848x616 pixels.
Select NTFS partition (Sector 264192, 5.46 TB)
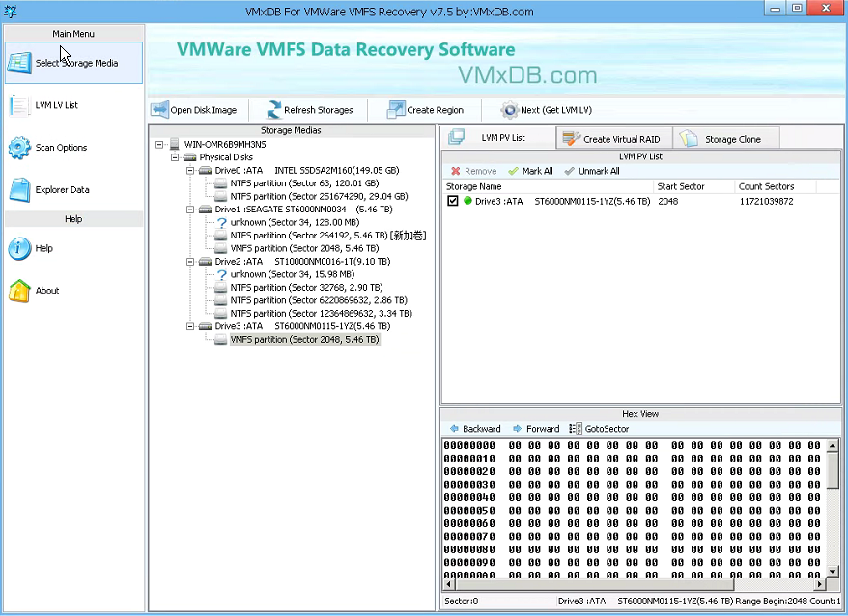pyautogui.click(x=328, y=236)
